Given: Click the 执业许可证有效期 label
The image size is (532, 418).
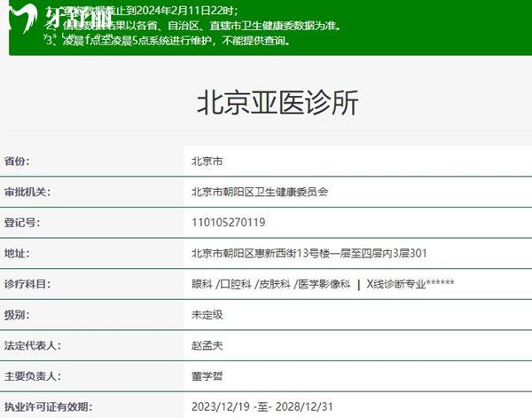Looking at the screenshot, I should point(48,406).
